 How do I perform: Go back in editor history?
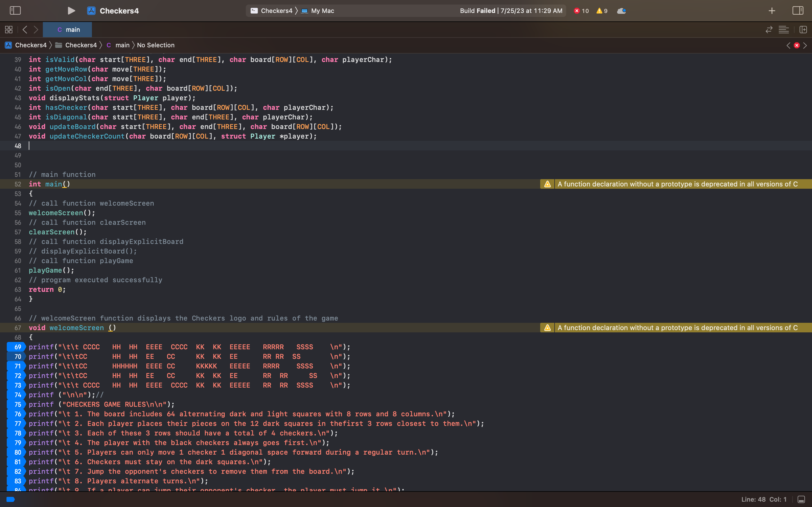(x=25, y=30)
